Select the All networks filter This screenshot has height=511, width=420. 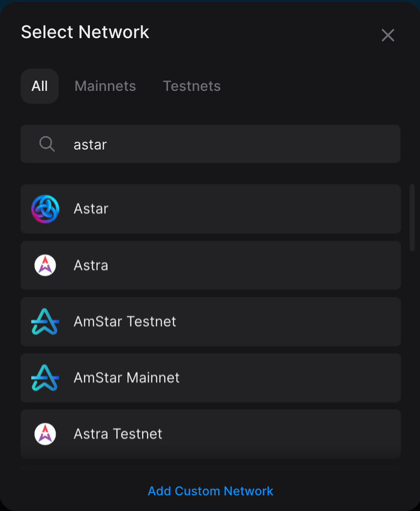click(40, 86)
